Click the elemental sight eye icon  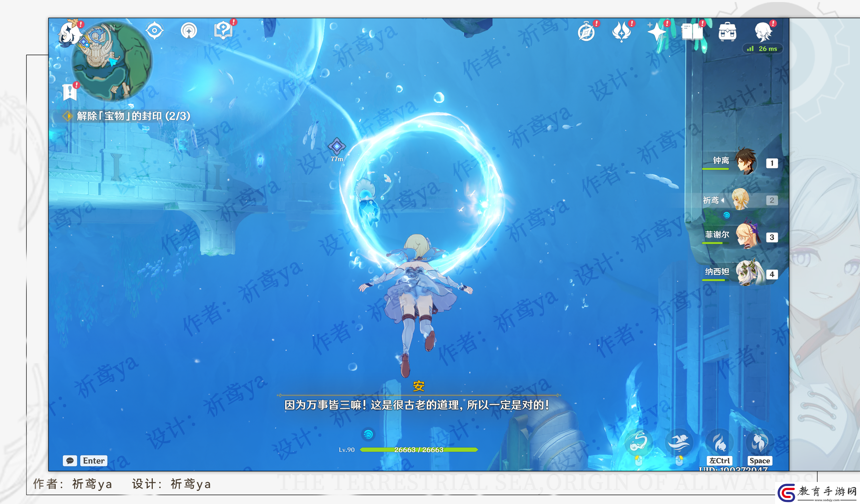154,31
